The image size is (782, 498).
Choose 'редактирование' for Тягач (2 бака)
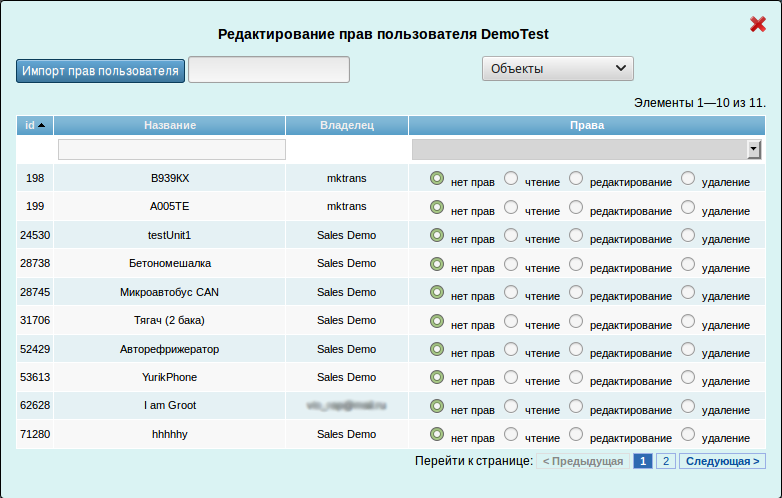pos(576,321)
